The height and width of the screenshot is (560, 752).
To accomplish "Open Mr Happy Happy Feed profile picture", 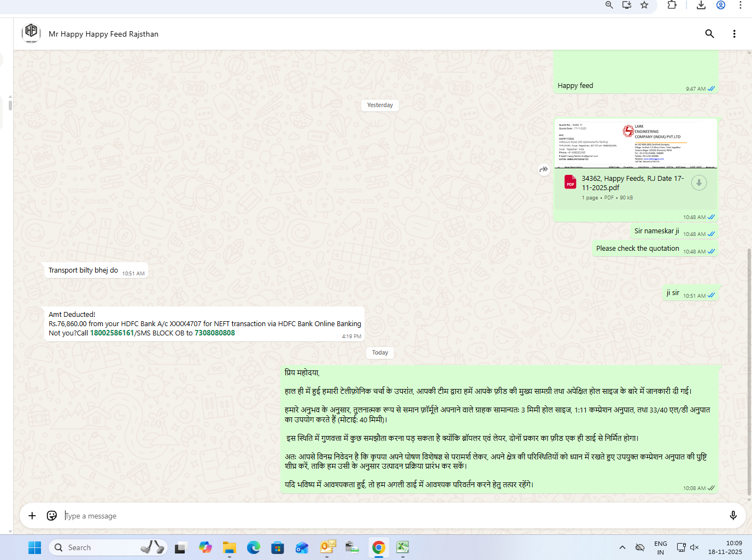I will (31, 33).
